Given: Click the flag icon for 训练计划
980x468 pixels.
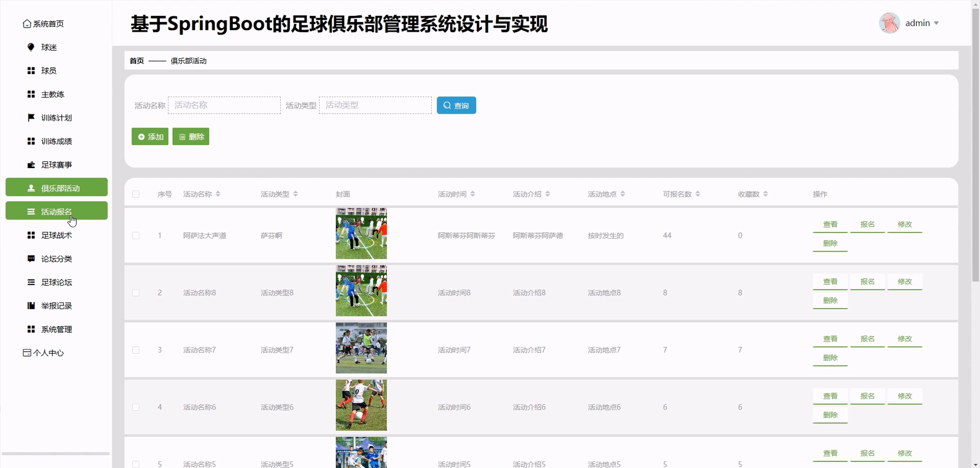Looking at the screenshot, I should click(31, 117).
